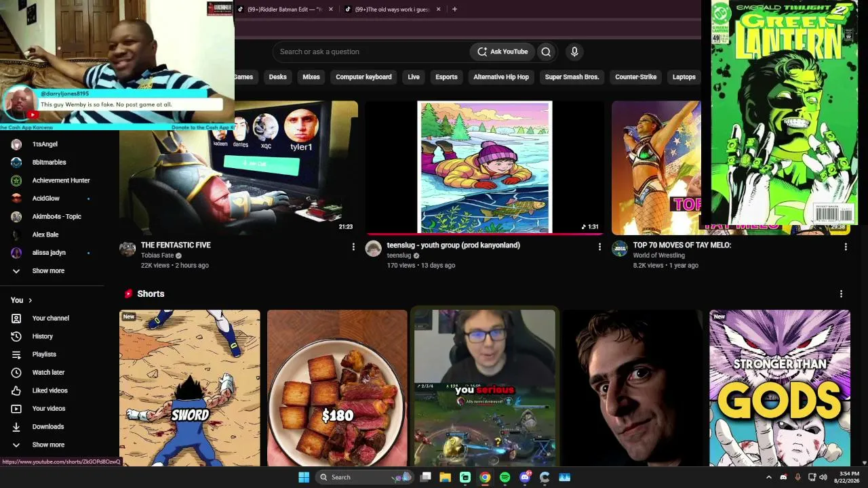Open the SWORD anime Short
The image size is (868, 488).
190,388
